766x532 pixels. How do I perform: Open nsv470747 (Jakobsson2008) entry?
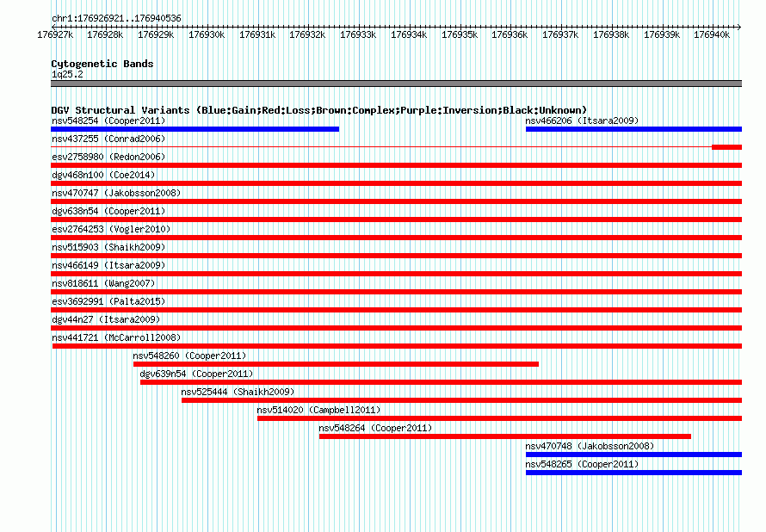[116, 193]
